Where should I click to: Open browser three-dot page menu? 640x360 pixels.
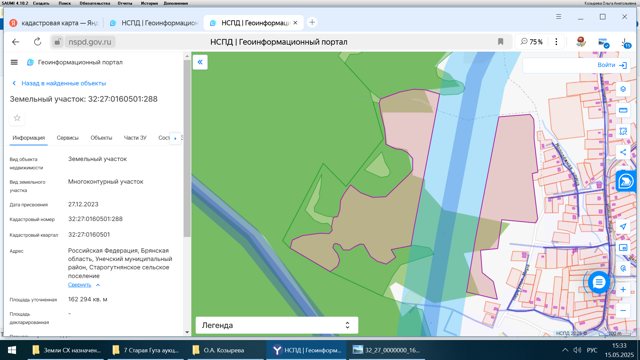point(556,42)
